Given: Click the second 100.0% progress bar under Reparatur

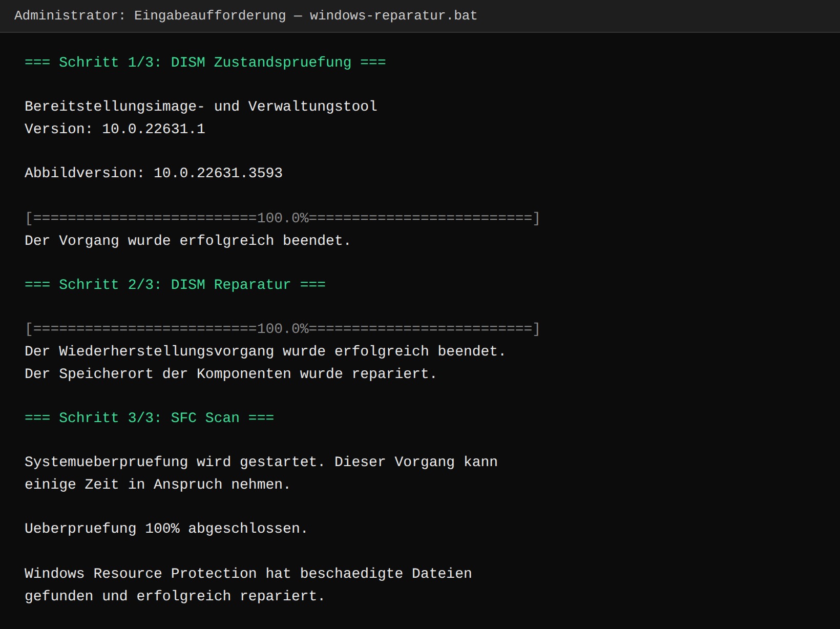Looking at the screenshot, I should [282, 329].
